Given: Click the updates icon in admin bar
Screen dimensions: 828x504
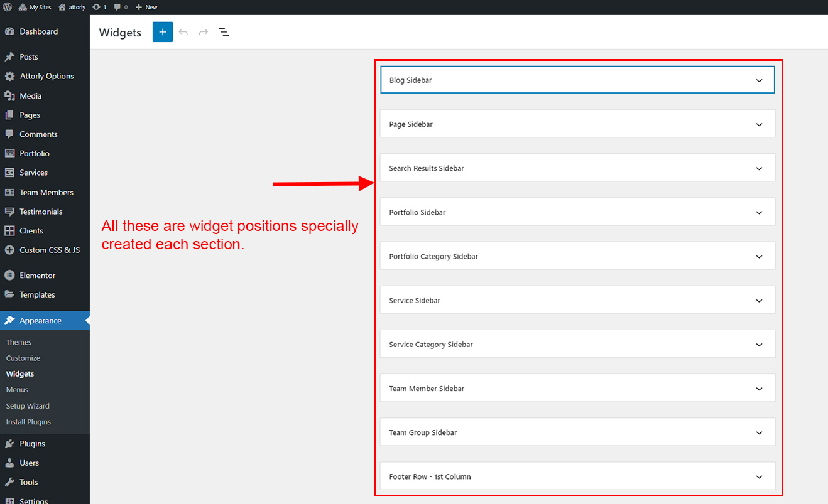Looking at the screenshot, I should 99,7.
